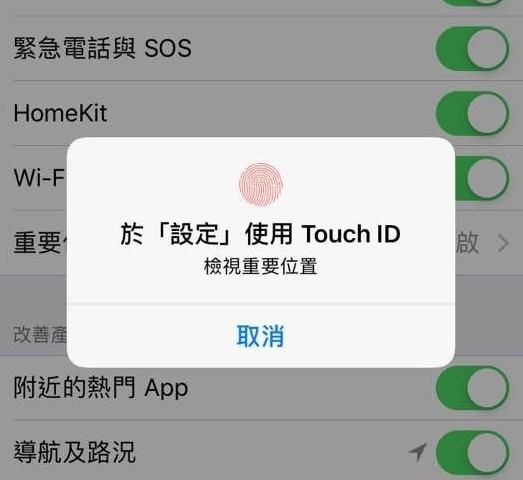
Task: Tap the 改善產 section header text
Action: [40, 335]
